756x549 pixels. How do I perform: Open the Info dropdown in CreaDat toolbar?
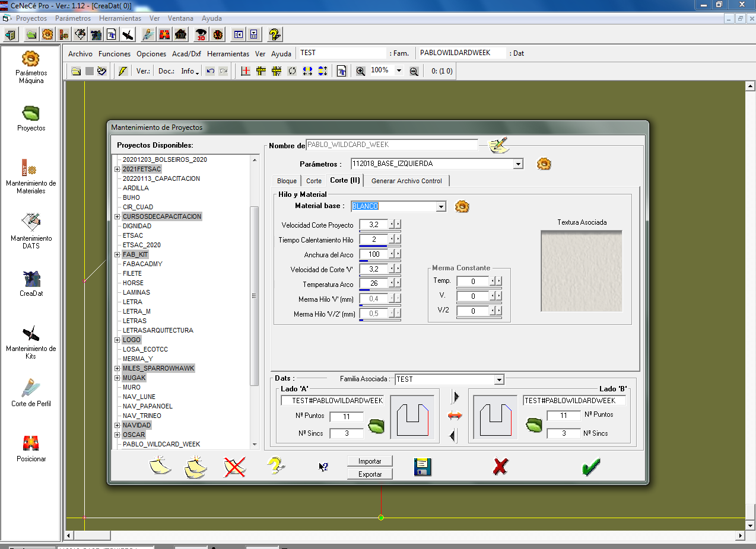click(x=190, y=71)
